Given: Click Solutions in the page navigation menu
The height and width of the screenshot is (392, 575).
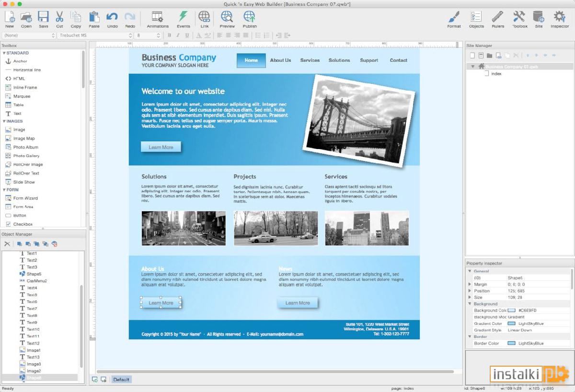Looking at the screenshot, I should pyautogui.click(x=339, y=60).
